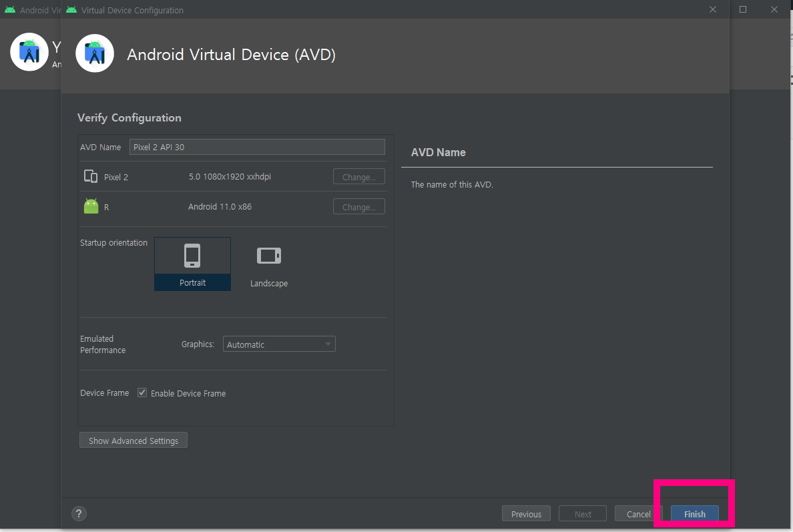Show Advanced Settings
The width and height of the screenshot is (793, 532).
click(134, 441)
